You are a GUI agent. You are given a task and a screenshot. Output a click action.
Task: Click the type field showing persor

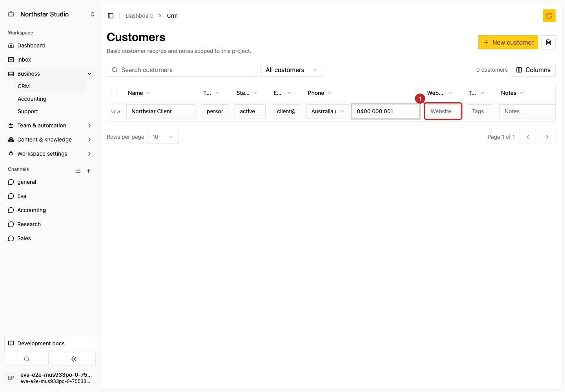pos(215,111)
